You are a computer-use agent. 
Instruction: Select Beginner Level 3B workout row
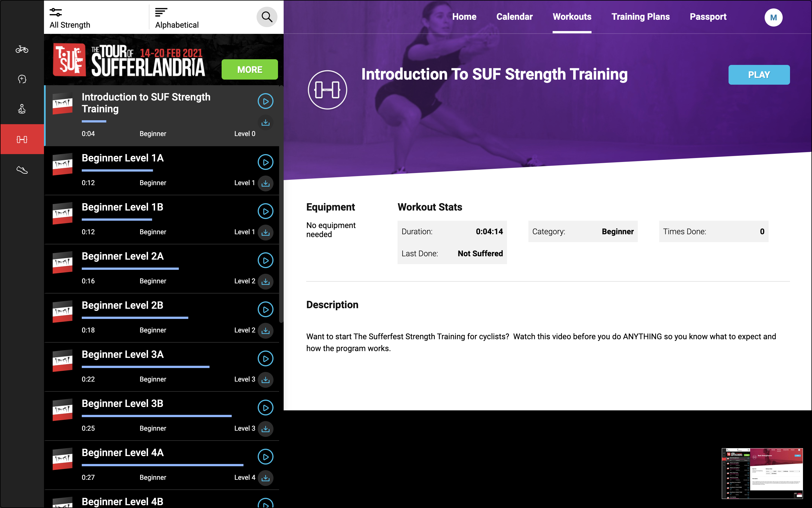tap(162, 416)
